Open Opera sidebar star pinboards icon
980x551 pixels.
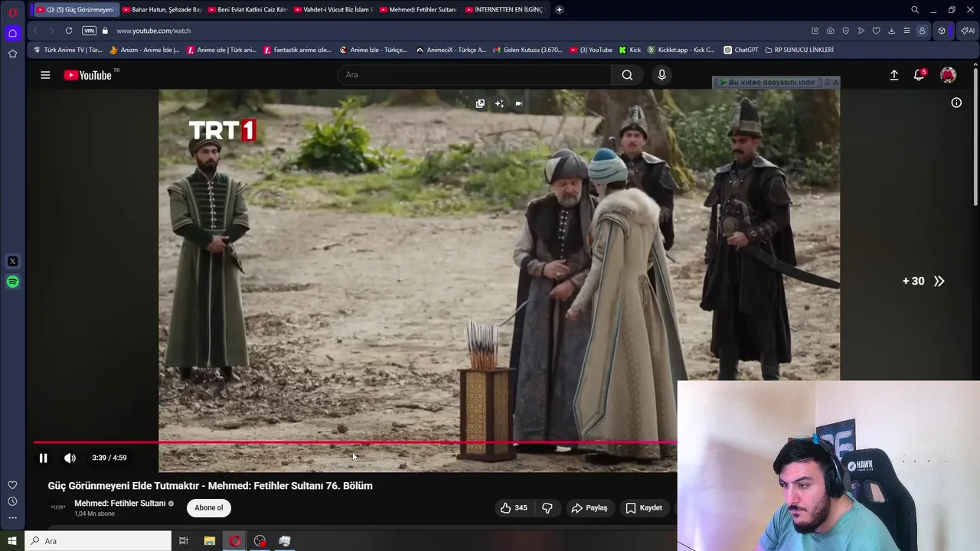coord(12,54)
